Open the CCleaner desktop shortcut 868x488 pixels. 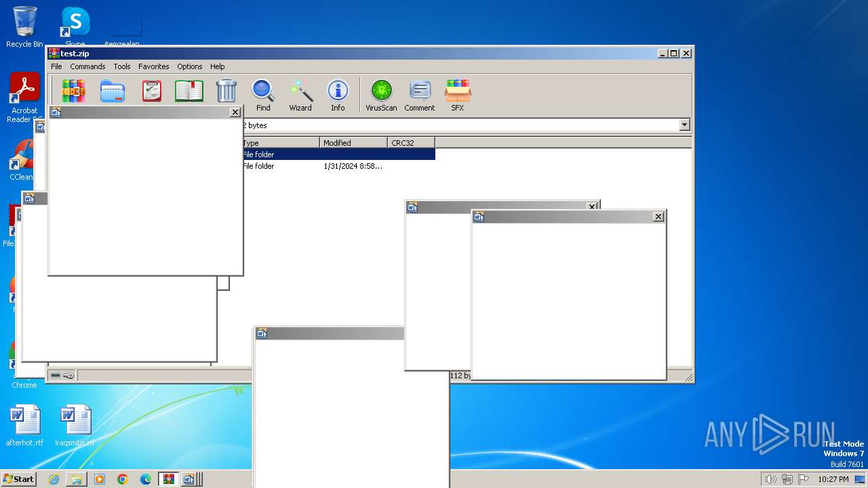[x=21, y=161]
